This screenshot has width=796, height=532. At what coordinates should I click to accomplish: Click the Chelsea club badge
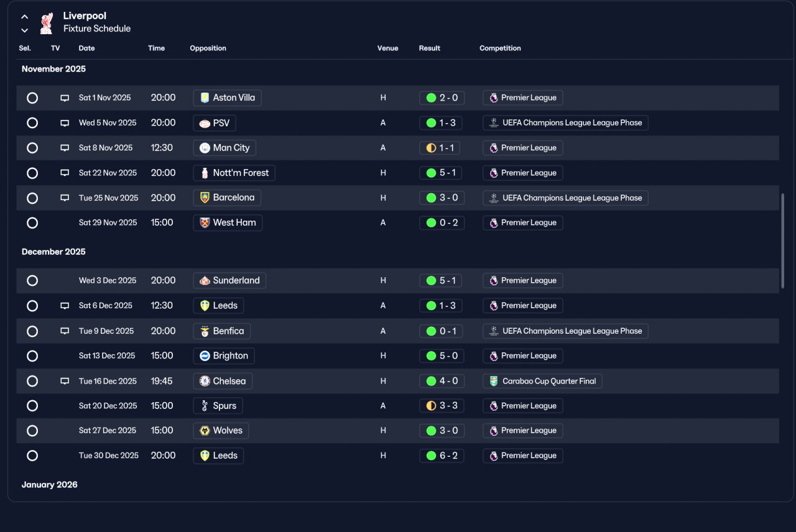click(205, 381)
